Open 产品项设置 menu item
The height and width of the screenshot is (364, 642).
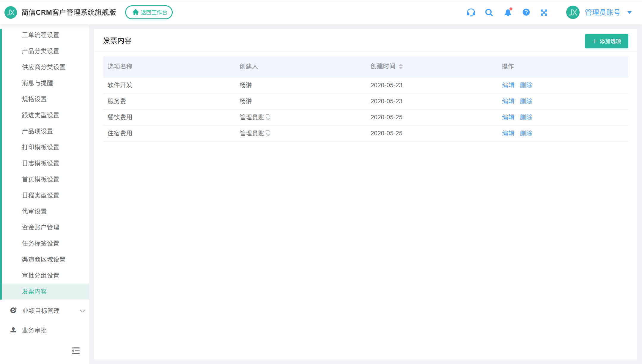pos(45,131)
